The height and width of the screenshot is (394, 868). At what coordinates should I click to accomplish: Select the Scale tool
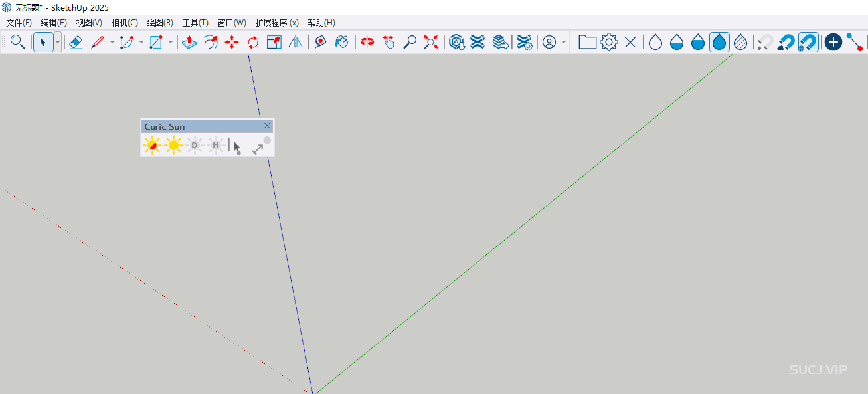pyautogui.click(x=274, y=42)
